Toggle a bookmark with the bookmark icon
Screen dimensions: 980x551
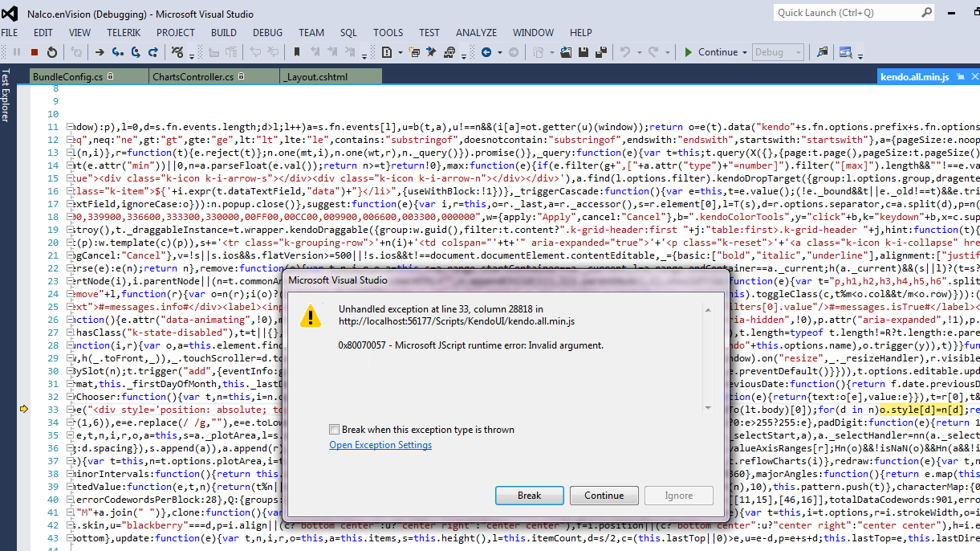coord(297,52)
